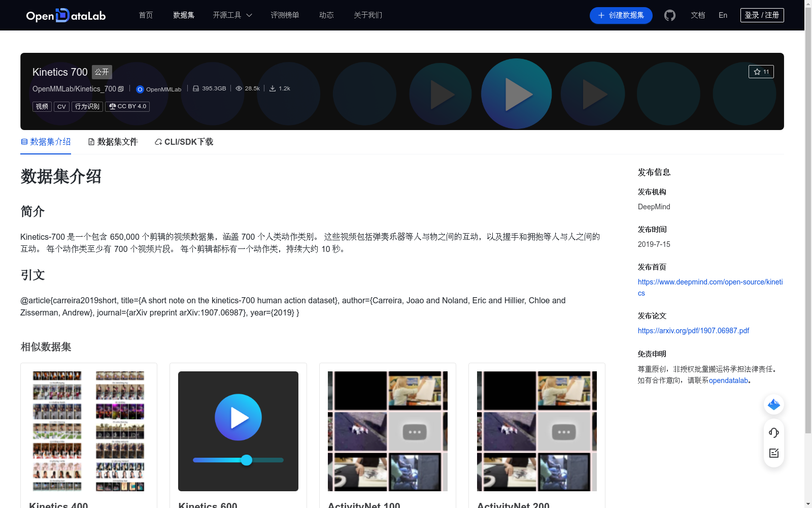Click the 公开 visibility badge
The width and height of the screenshot is (812, 508).
coord(102,72)
